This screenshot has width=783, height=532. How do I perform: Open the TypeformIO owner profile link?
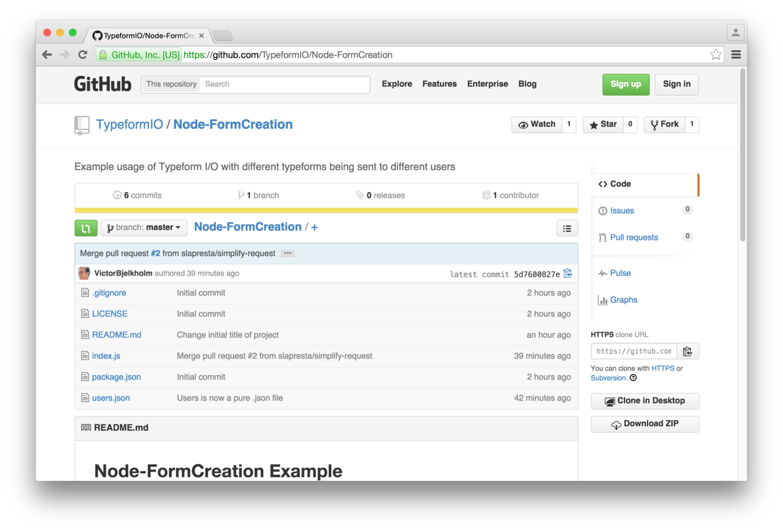tap(130, 124)
